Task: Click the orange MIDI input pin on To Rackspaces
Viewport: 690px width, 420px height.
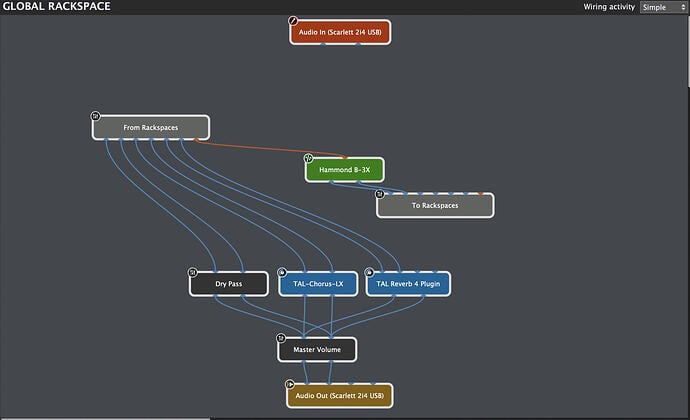Action: 481,193
